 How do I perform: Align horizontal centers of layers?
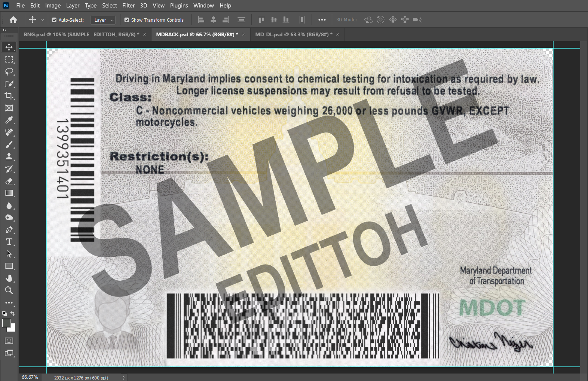coord(213,20)
